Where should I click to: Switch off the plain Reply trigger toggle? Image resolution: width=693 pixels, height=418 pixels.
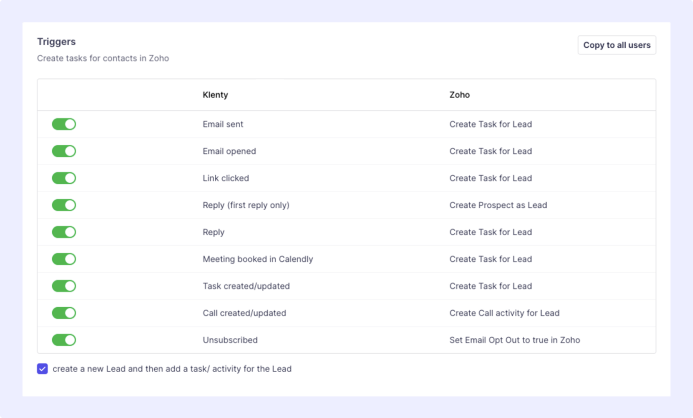64,232
